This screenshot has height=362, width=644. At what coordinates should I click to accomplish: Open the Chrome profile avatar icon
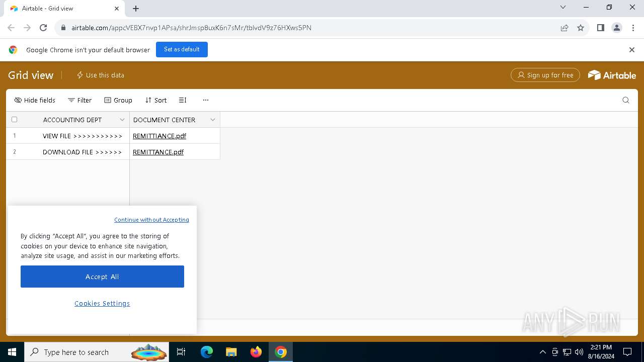(x=617, y=28)
